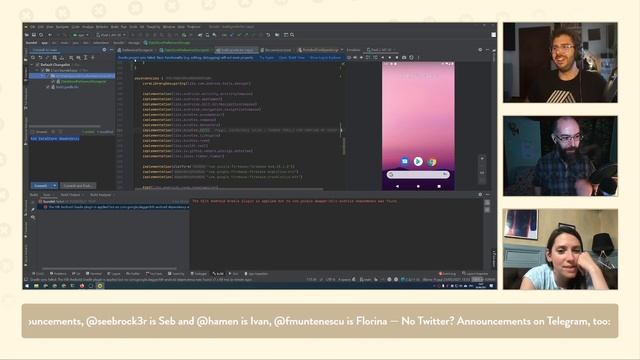The width and height of the screenshot is (640, 360).
Task: Open the Commit button dropdown arrow
Action: (x=55, y=186)
